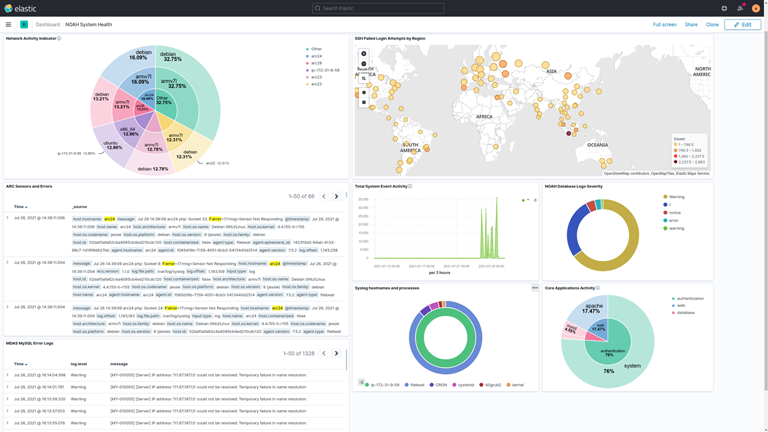Clone this dashboard
768x432 pixels.
[712, 24]
